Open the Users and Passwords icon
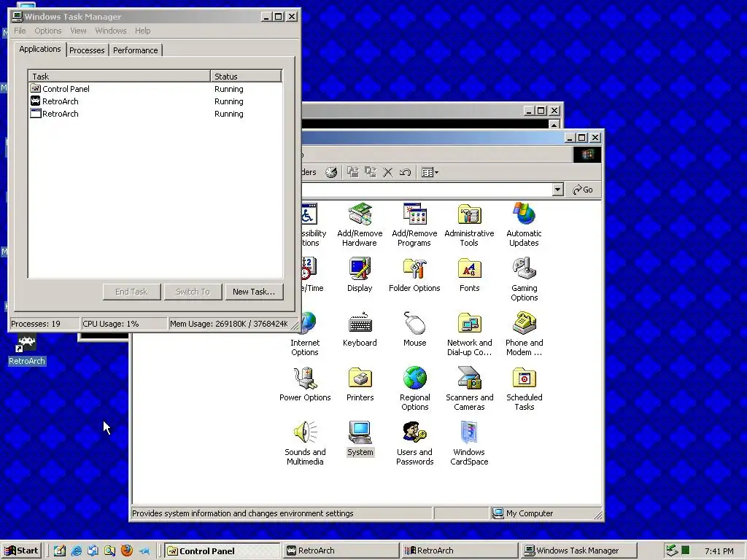The width and height of the screenshot is (747, 560). 414,444
